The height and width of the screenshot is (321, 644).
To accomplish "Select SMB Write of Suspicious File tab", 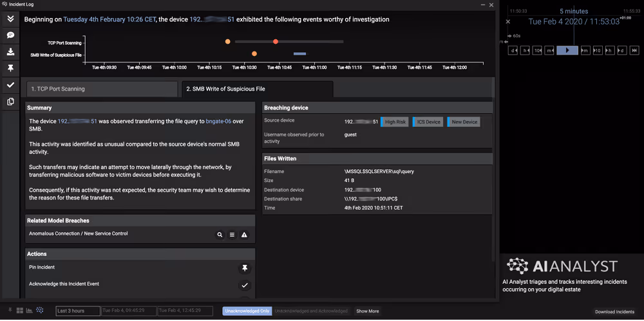I will [258, 89].
